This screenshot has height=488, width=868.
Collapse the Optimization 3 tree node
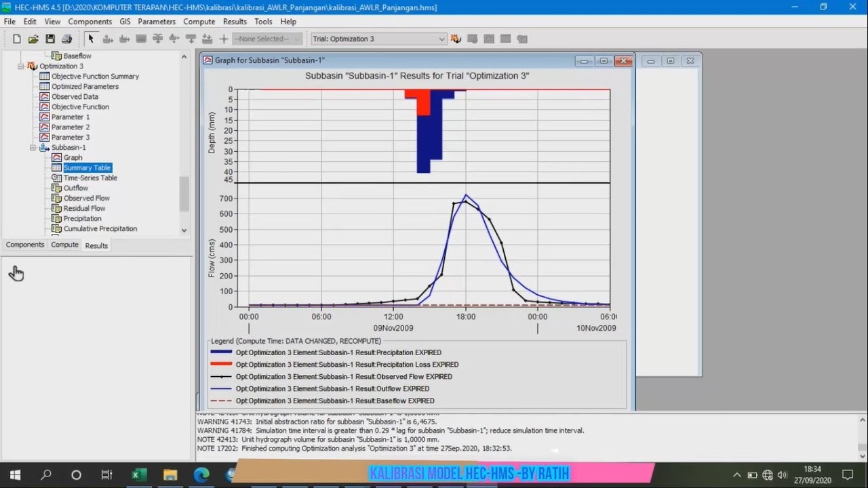pos(21,66)
